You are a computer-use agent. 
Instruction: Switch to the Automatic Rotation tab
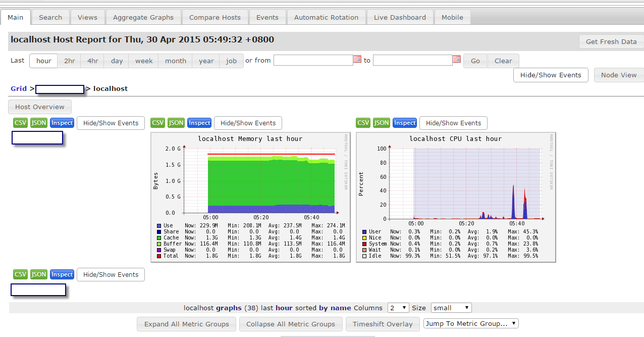click(326, 17)
